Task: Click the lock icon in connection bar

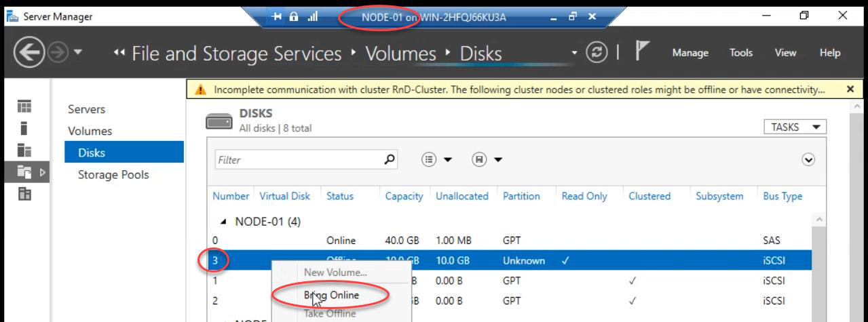Action: tap(295, 18)
